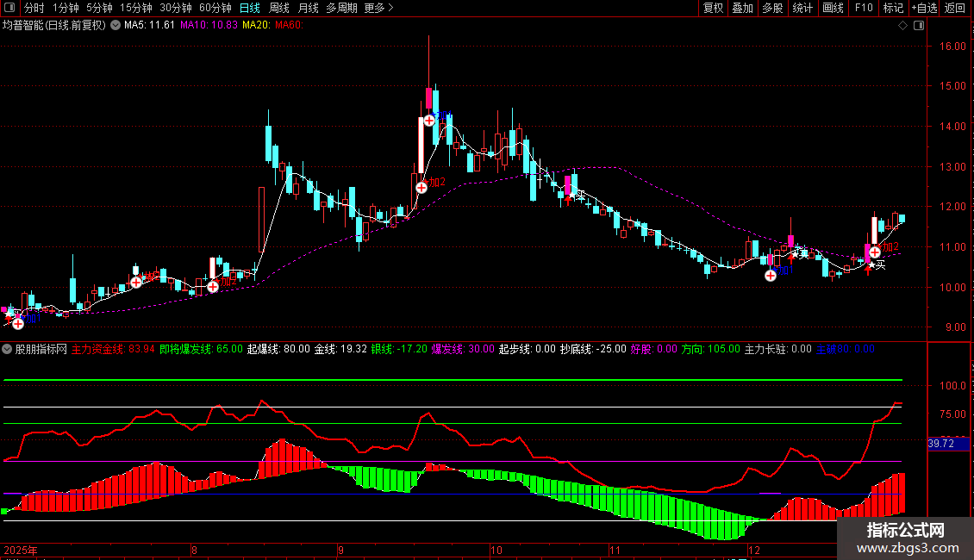Click the star 买 buy signal marker
This screenshot has height=560, width=974.
(877, 265)
